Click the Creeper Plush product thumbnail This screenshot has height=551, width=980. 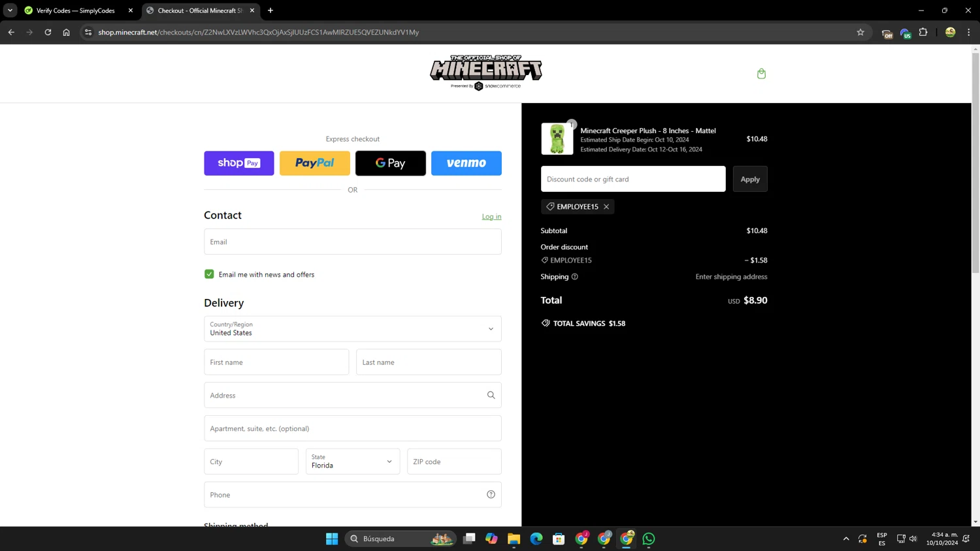coord(557,138)
